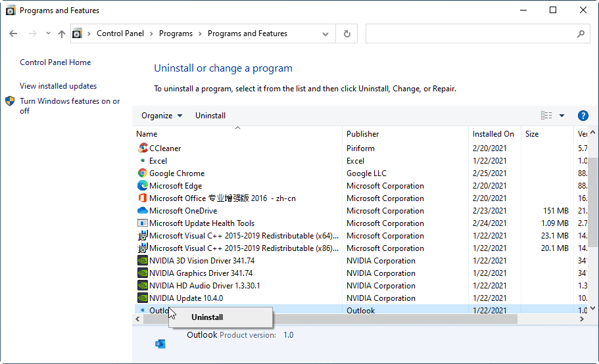Click the Excel entry's small icon
Image resolution: width=599 pixels, height=364 pixels.
[x=143, y=160]
